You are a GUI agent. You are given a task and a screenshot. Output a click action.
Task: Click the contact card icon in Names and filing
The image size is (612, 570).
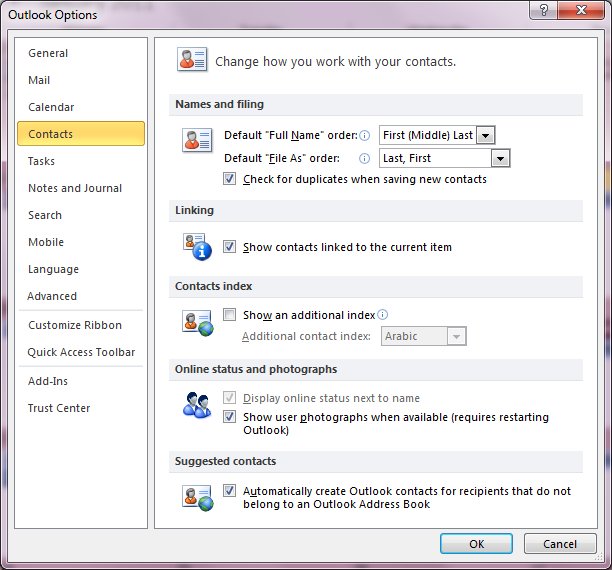tap(197, 140)
